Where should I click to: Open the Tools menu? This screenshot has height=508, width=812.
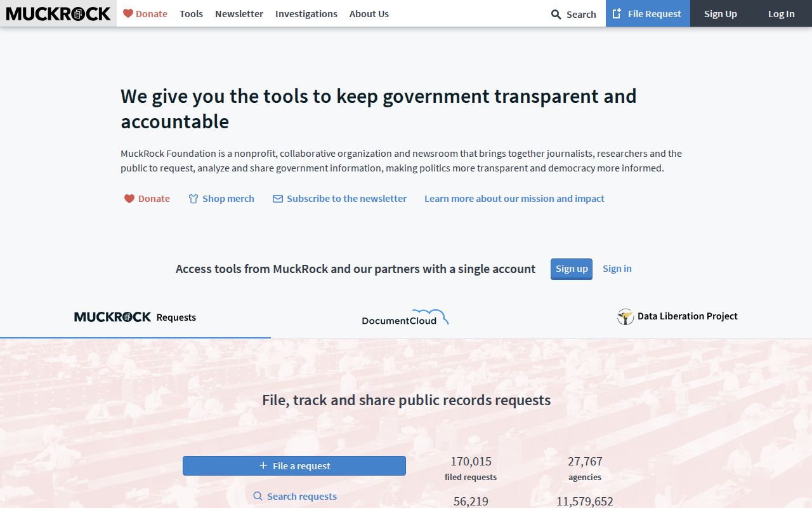pyautogui.click(x=191, y=14)
